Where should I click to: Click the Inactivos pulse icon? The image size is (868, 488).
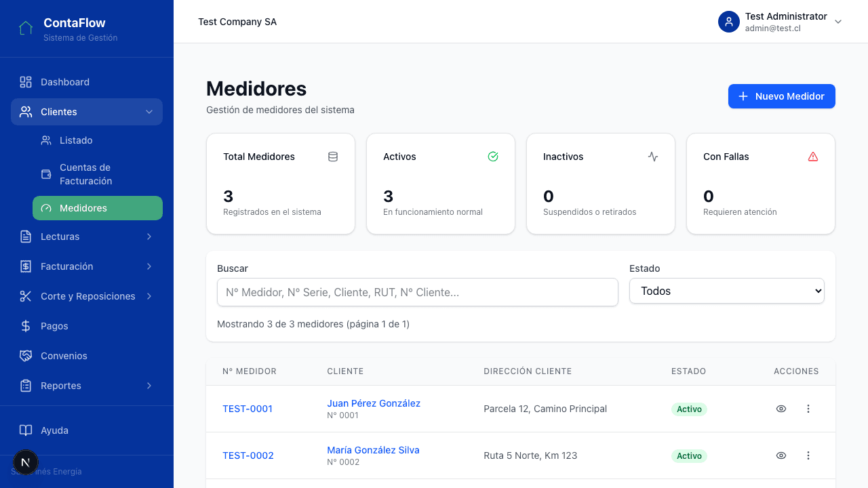(653, 157)
